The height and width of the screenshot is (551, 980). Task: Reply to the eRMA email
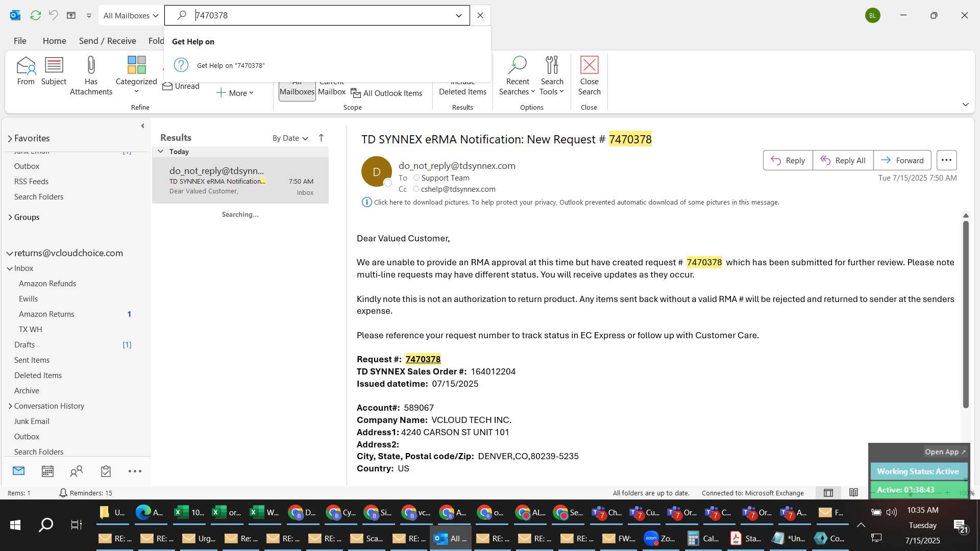point(788,160)
